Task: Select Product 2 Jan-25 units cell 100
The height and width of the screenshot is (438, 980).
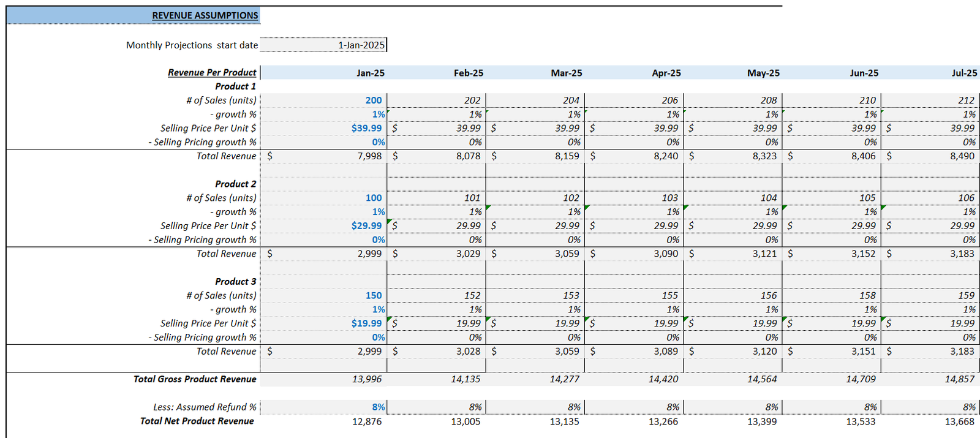Action: (x=373, y=198)
